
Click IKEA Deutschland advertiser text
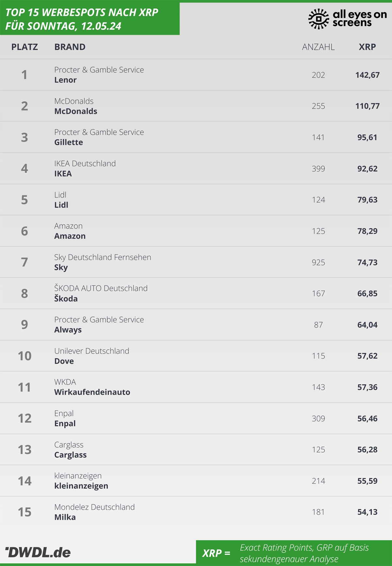coord(85,163)
